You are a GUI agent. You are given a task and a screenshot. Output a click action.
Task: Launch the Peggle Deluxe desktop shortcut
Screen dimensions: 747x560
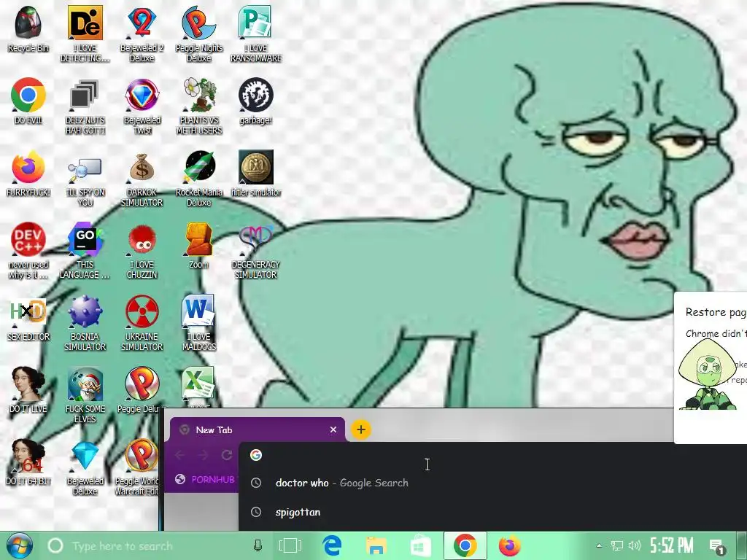tap(142, 391)
